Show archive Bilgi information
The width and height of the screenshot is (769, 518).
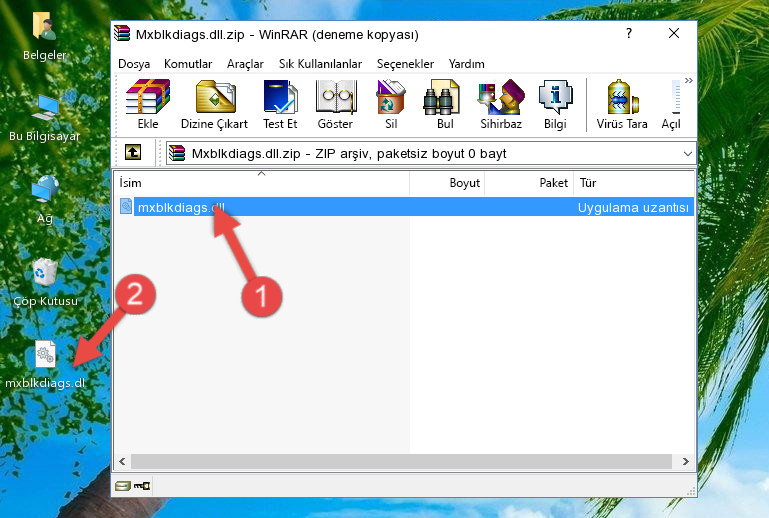tap(555, 104)
